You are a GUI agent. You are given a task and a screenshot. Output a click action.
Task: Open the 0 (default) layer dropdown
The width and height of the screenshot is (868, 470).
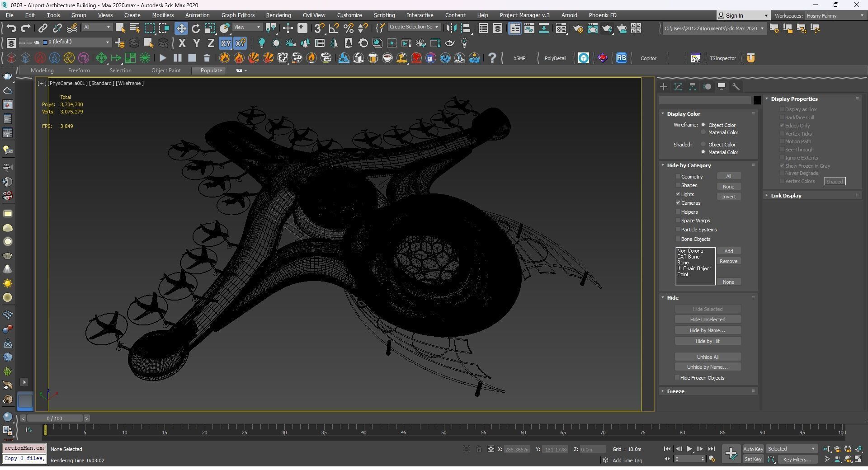pyautogui.click(x=76, y=42)
